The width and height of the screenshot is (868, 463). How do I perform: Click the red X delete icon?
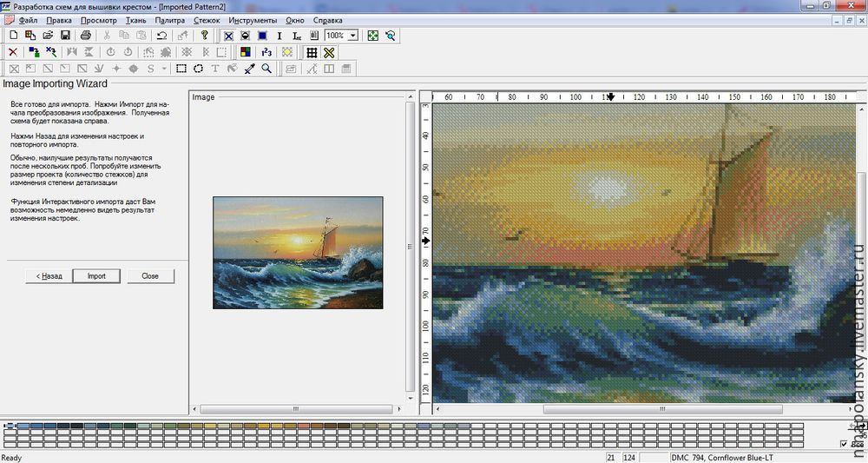(13, 52)
